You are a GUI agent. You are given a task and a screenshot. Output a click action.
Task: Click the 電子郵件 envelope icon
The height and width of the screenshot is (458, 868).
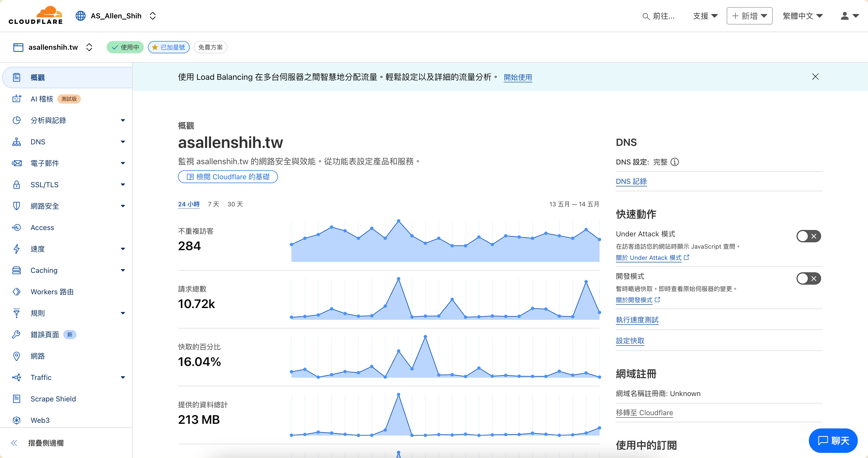point(17,163)
